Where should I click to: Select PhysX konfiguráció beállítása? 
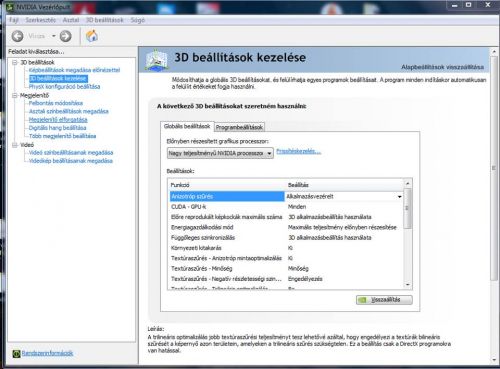click(64, 87)
